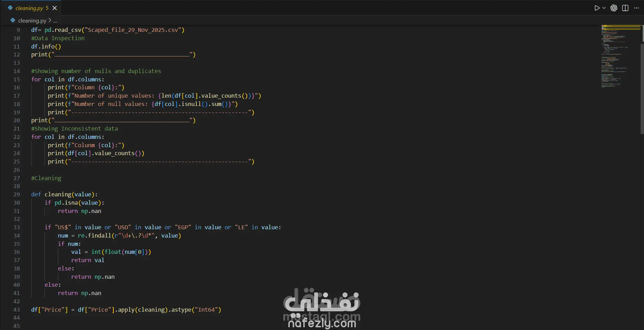Split the editor to the right
This screenshot has width=644, height=330.
pyautogui.click(x=625, y=8)
